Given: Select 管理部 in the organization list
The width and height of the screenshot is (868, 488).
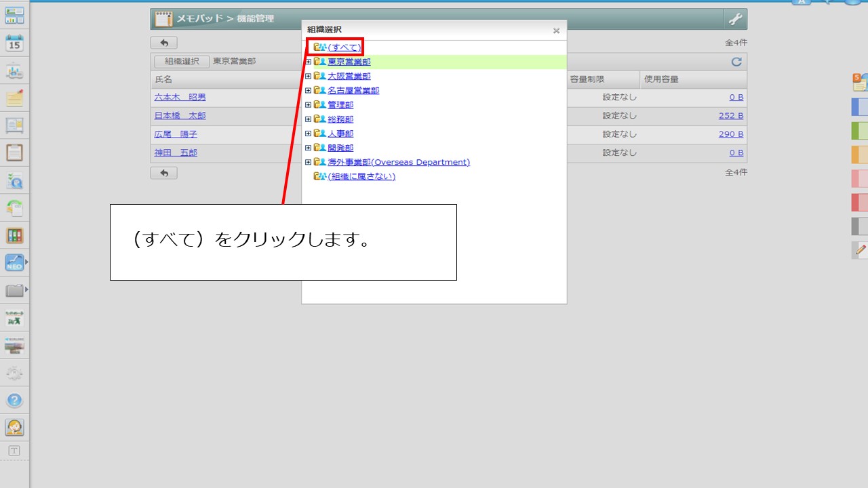Looking at the screenshot, I should (x=340, y=105).
